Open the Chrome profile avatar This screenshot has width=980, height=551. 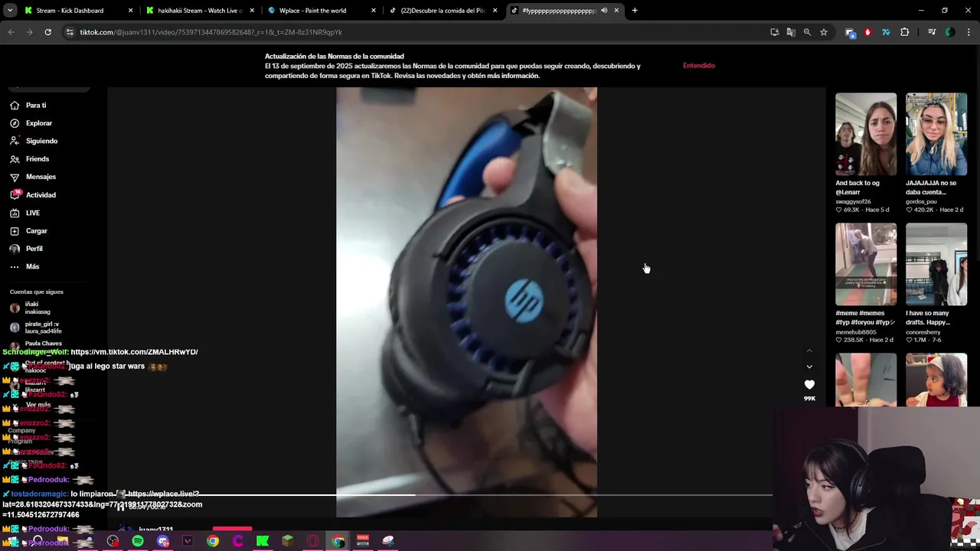(950, 32)
